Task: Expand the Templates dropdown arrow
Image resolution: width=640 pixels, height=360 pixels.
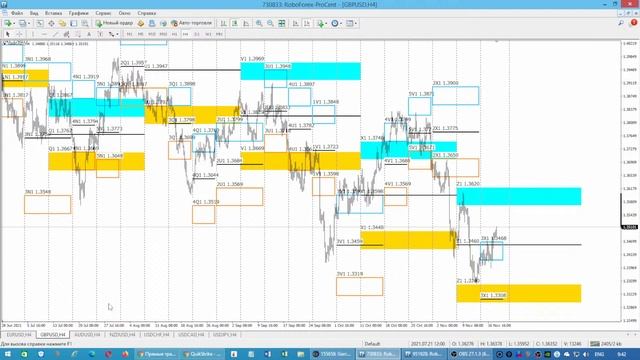Action: tap(356, 24)
